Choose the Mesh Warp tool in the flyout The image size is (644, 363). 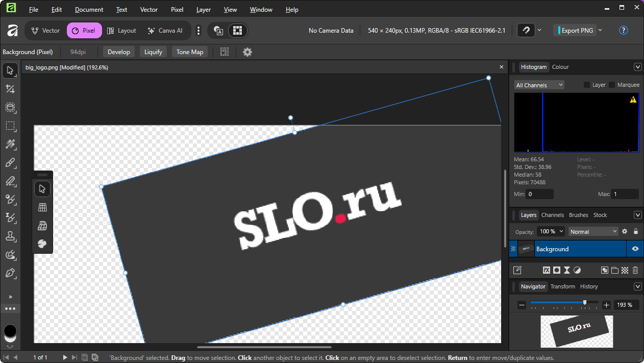[x=42, y=226]
